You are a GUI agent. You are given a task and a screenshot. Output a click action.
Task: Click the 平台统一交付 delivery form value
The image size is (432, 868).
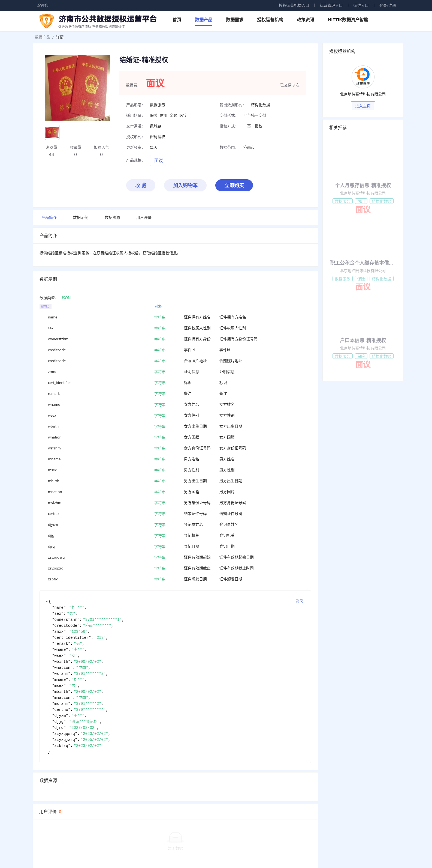tap(254, 116)
